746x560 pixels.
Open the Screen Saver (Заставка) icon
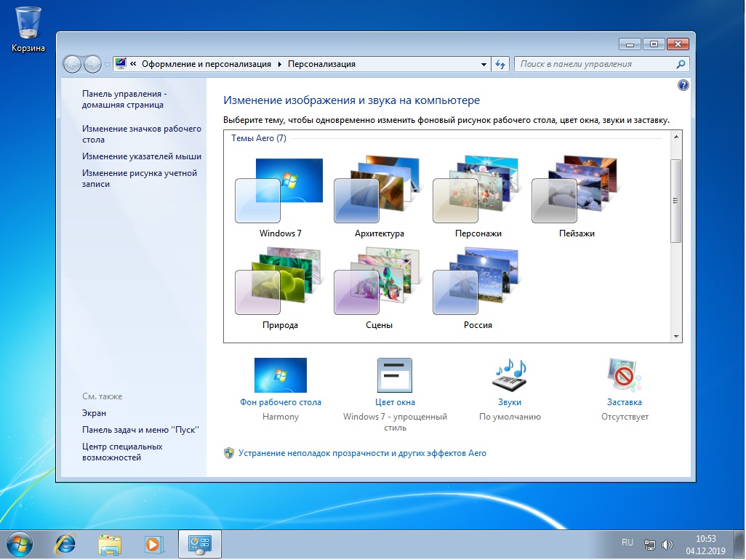[625, 376]
